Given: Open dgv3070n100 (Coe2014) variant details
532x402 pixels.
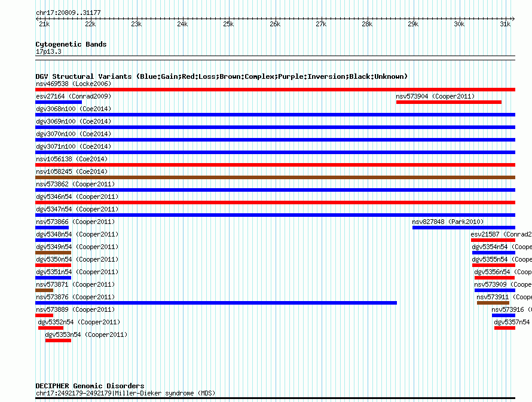Looking at the screenshot, I should click(275, 140).
